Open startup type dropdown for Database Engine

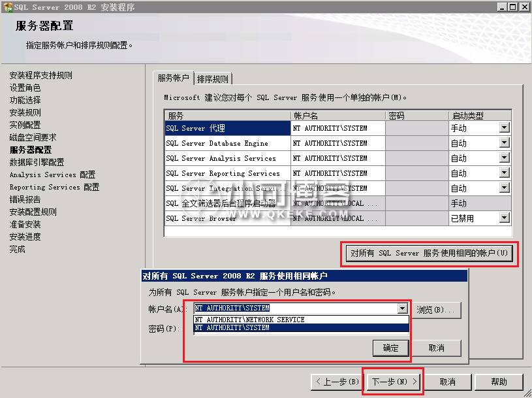tap(505, 142)
